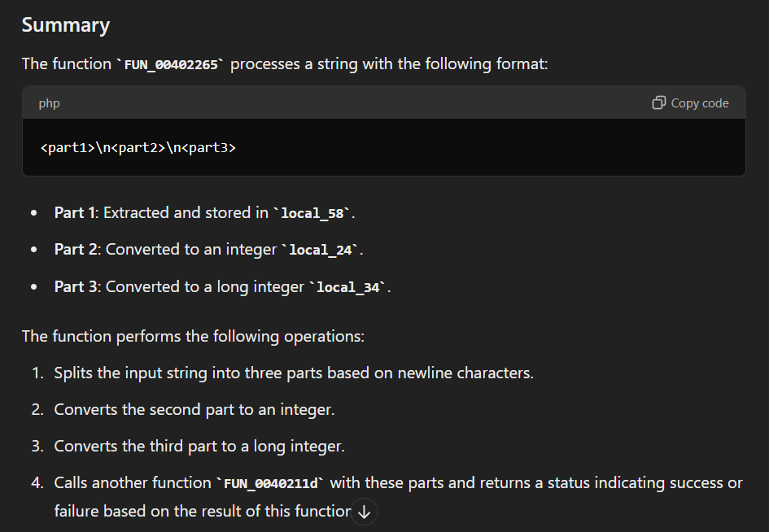The image size is (769, 532).
Task: Click the bold Part 3 bullet label
Action: pyautogui.click(x=76, y=286)
